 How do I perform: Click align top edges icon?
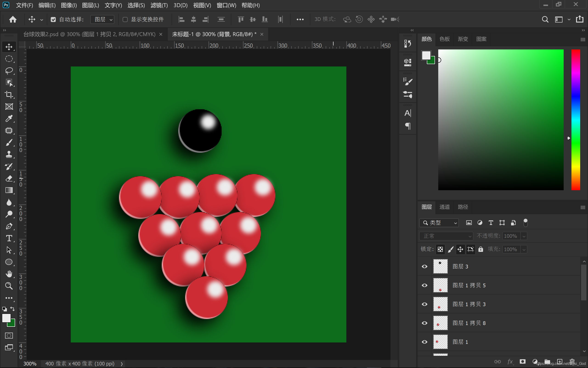pyautogui.click(x=240, y=19)
